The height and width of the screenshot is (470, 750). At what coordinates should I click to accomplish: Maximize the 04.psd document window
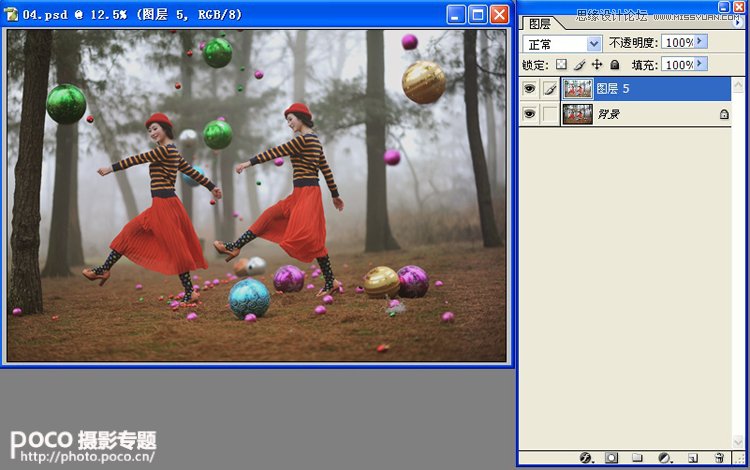[477, 14]
